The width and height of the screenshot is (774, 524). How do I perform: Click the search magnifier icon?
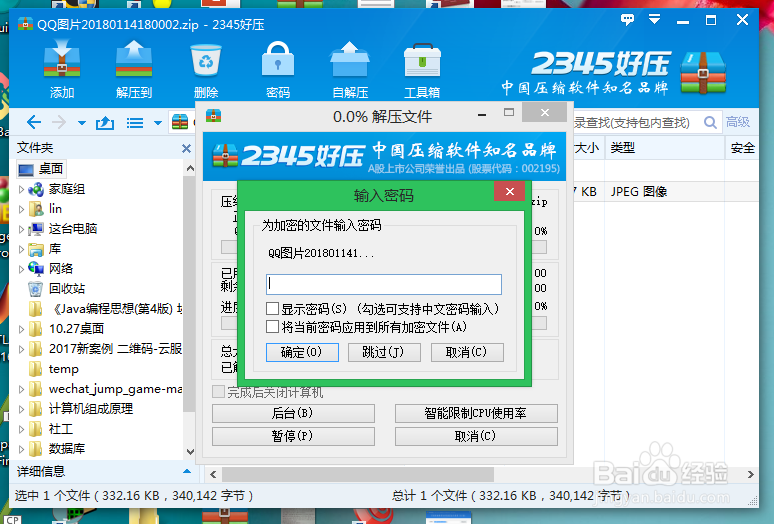(x=710, y=122)
